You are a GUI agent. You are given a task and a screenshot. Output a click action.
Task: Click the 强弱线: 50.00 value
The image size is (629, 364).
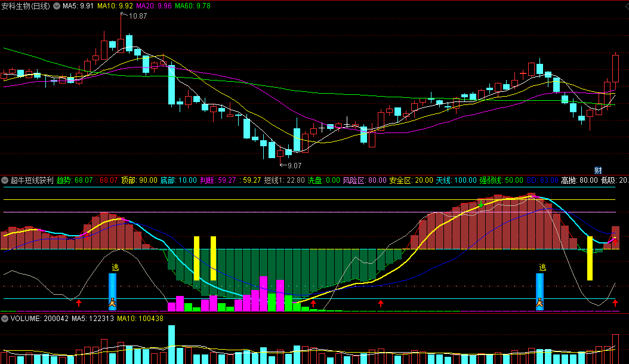tap(501, 180)
